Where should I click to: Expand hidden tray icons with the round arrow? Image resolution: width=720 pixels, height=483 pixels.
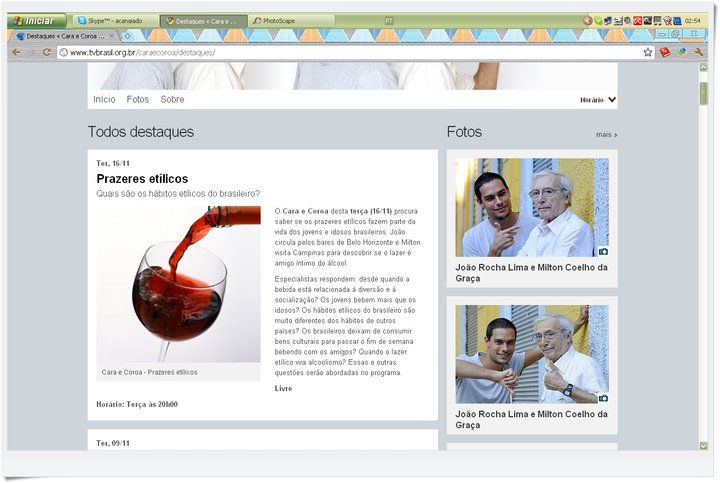click(x=587, y=21)
